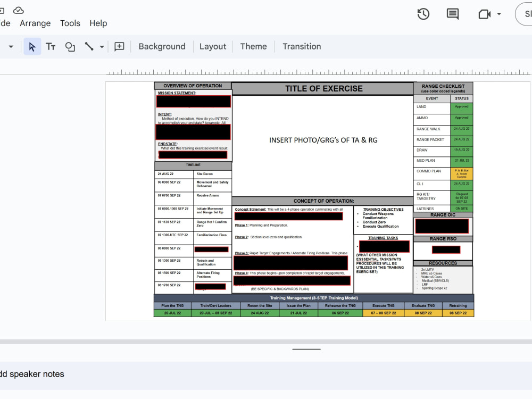Image resolution: width=532 pixels, height=399 pixels.
Task: Click the Transition button
Action: click(302, 46)
